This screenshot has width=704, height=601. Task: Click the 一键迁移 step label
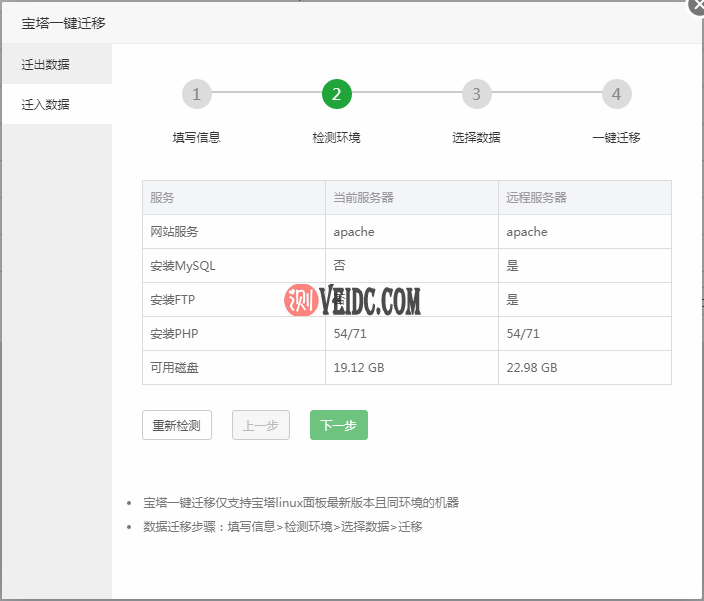[616, 137]
